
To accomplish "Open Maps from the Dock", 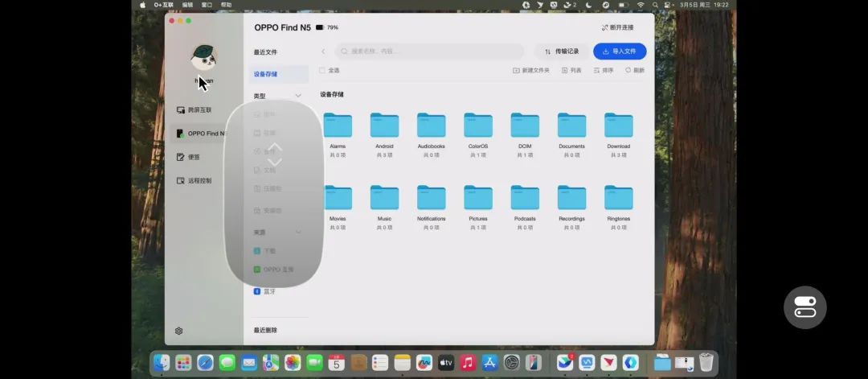I will (x=271, y=363).
